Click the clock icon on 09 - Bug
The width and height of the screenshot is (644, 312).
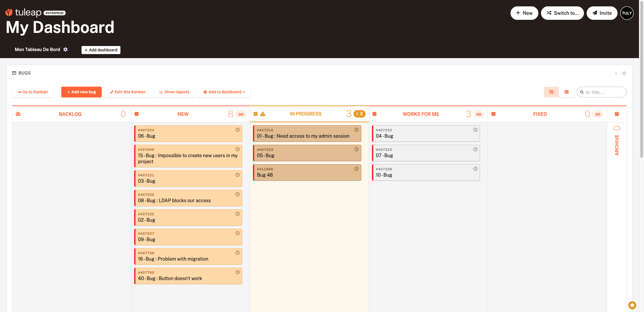click(x=237, y=233)
